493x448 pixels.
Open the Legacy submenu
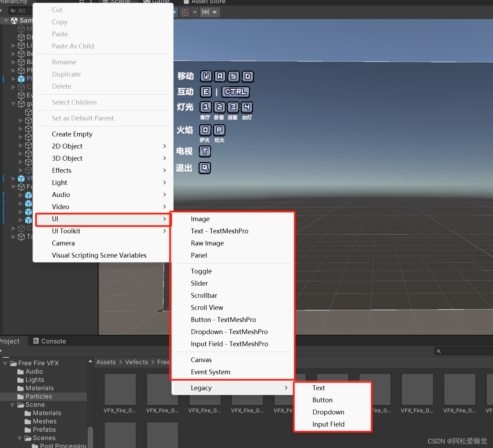(x=233, y=388)
